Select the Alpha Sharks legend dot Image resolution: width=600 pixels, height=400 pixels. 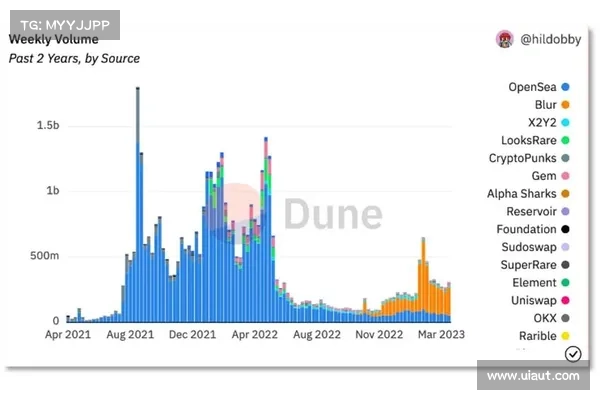coord(565,194)
